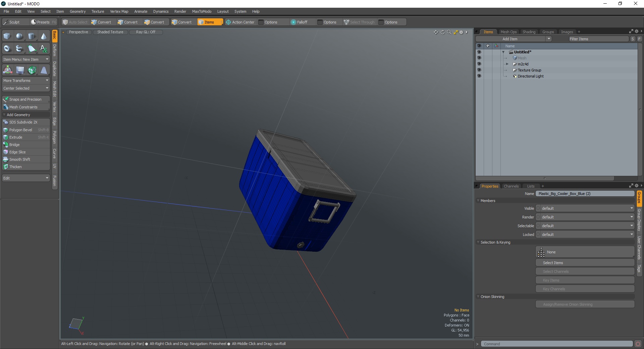The height and width of the screenshot is (349, 644).
Task: Switch to the Mesh Ops tab
Action: (508, 32)
